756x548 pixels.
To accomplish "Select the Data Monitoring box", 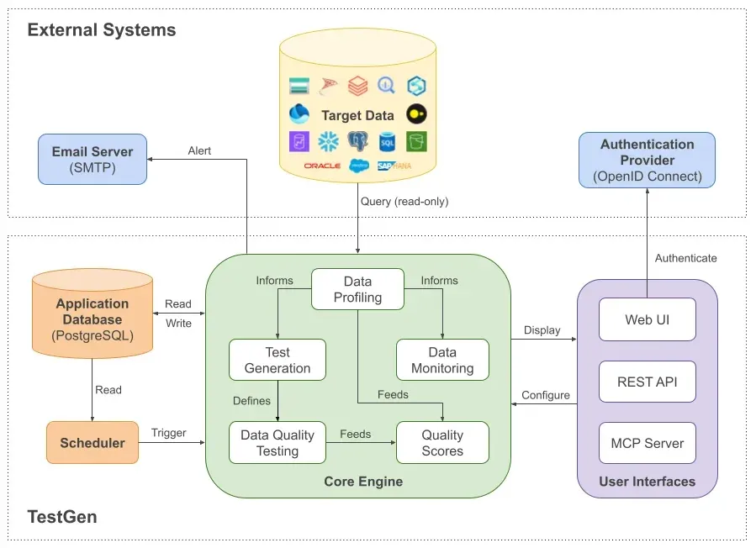I will (442, 360).
